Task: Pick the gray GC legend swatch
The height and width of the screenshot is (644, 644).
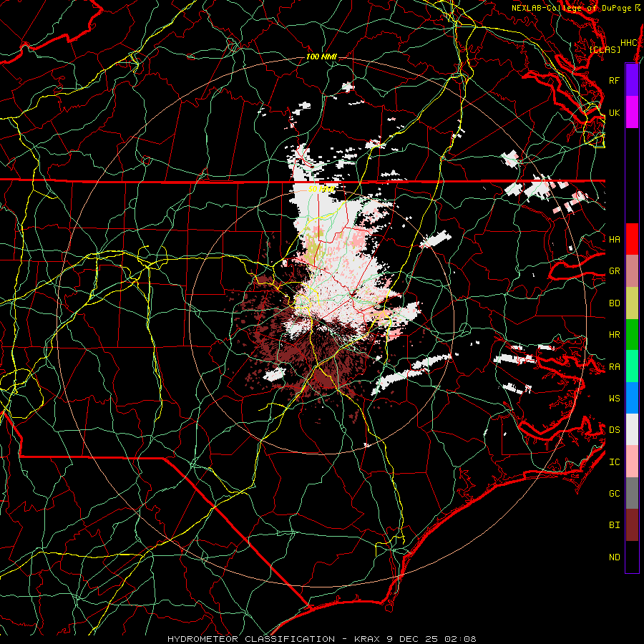Action: 632,493
